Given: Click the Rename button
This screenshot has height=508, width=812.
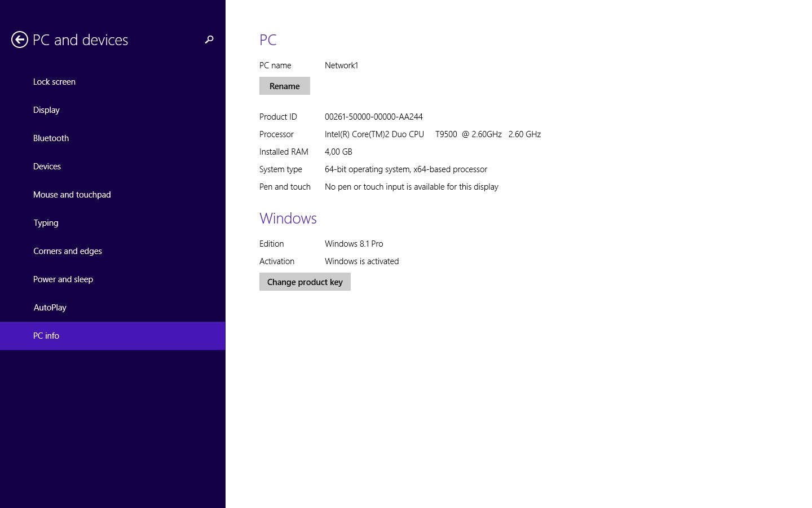Looking at the screenshot, I should point(285,86).
